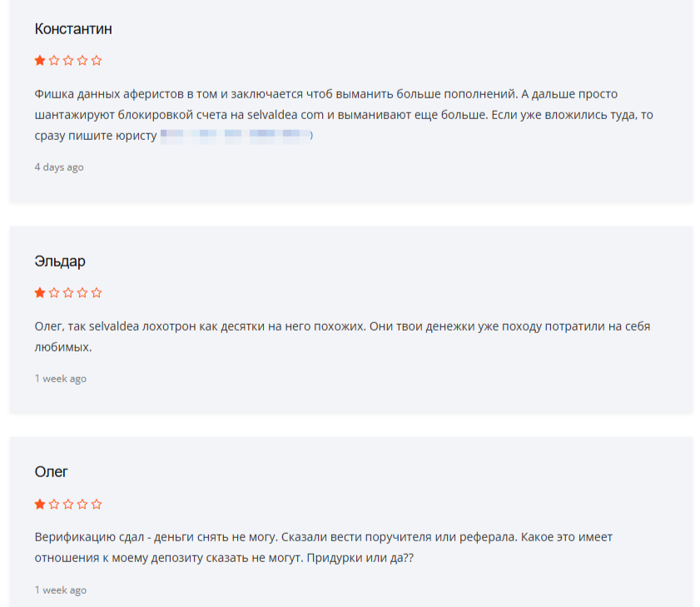Select the last star in Эльдар's rating
The width and height of the screenshot is (700, 607).
97,292
